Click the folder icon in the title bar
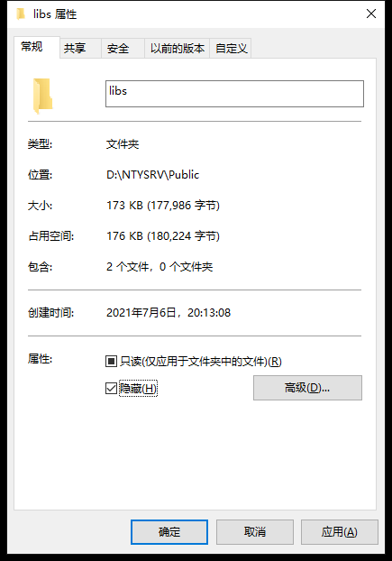 pos(21,14)
